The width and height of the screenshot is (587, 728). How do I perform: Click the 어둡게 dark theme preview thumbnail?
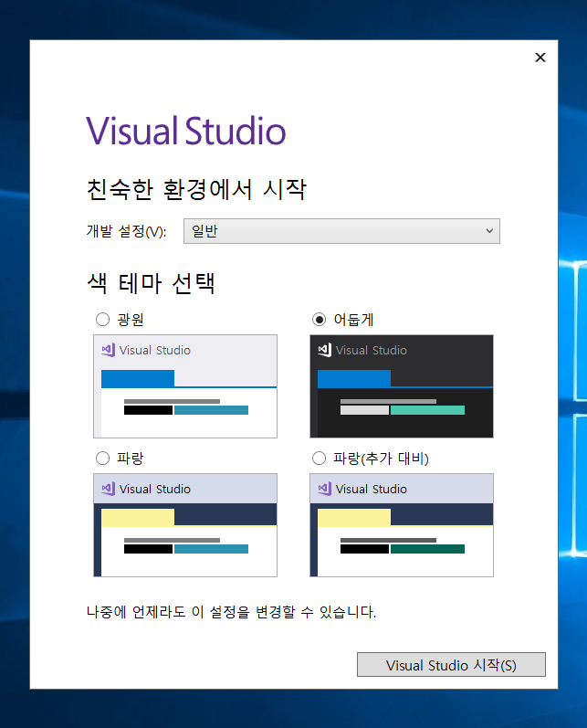[402, 386]
